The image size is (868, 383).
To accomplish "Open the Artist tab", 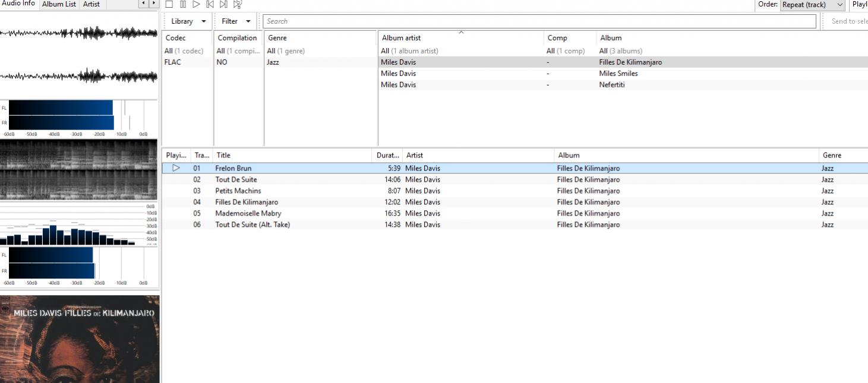I will pyautogui.click(x=91, y=4).
